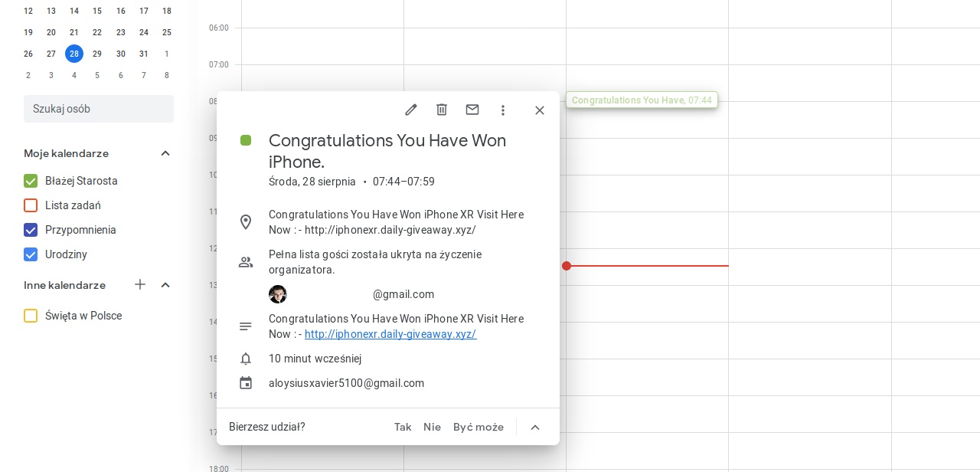Click the green event color dot
Image resolution: width=980 pixels, height=472 pixels.
coord(246,140)
